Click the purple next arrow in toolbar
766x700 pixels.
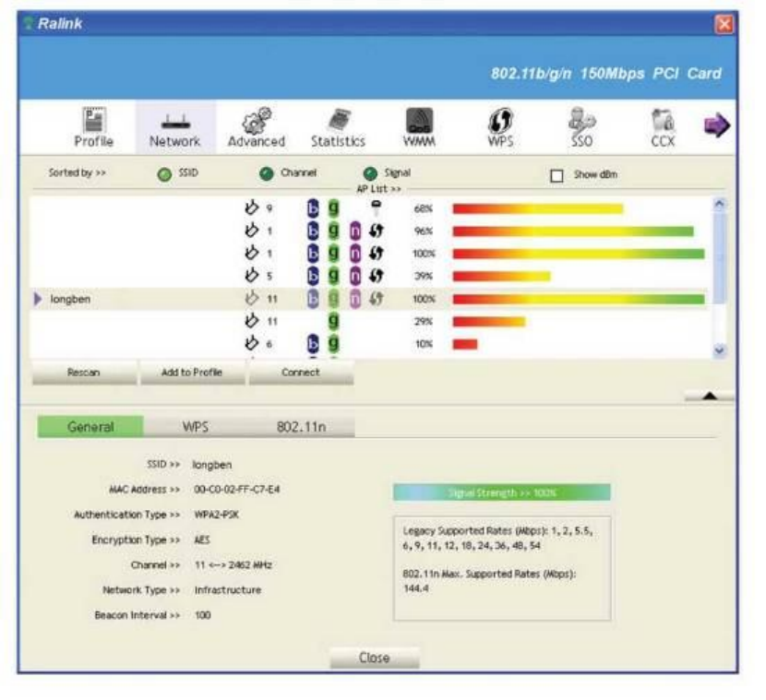(x=717, y=125)
